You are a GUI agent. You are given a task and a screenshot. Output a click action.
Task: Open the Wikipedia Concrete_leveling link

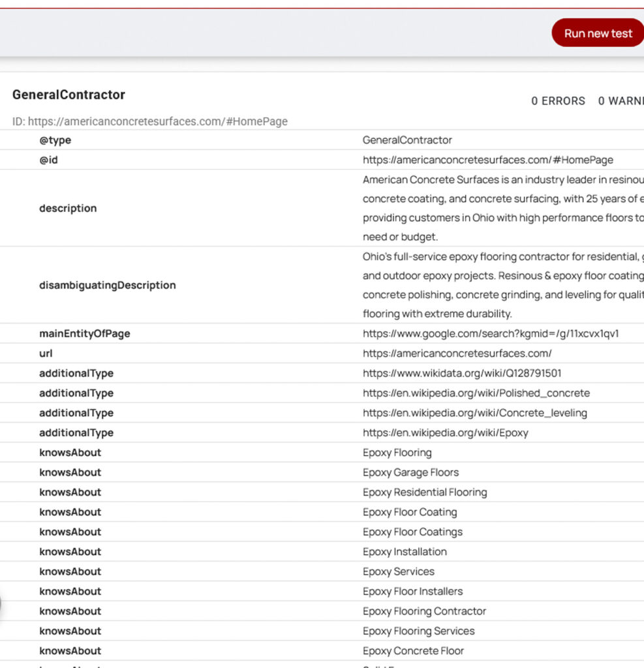tap(475, 413)
